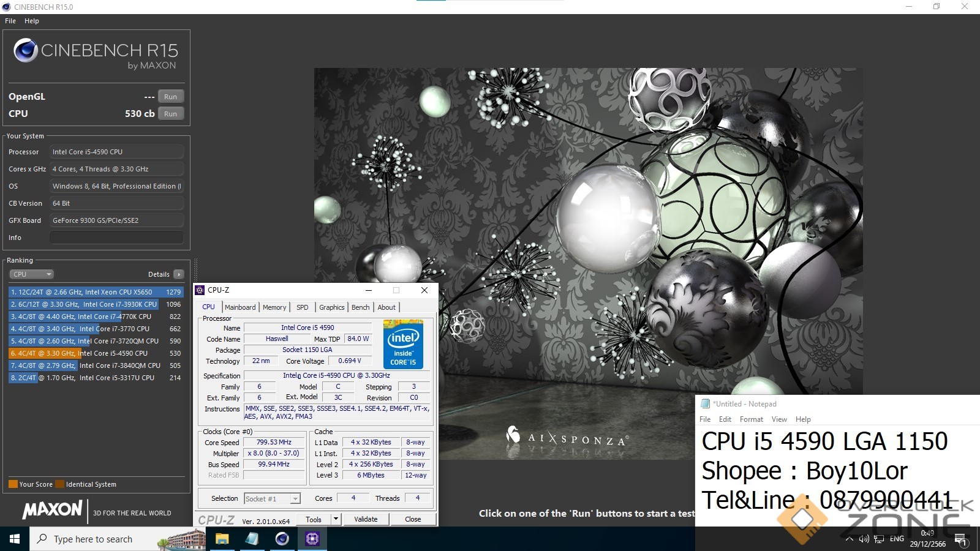The width and height of the screenshot is (980, 551).
Task: Click the network icon in system tray
Action: pyautogui.click(x=879, y=539)
